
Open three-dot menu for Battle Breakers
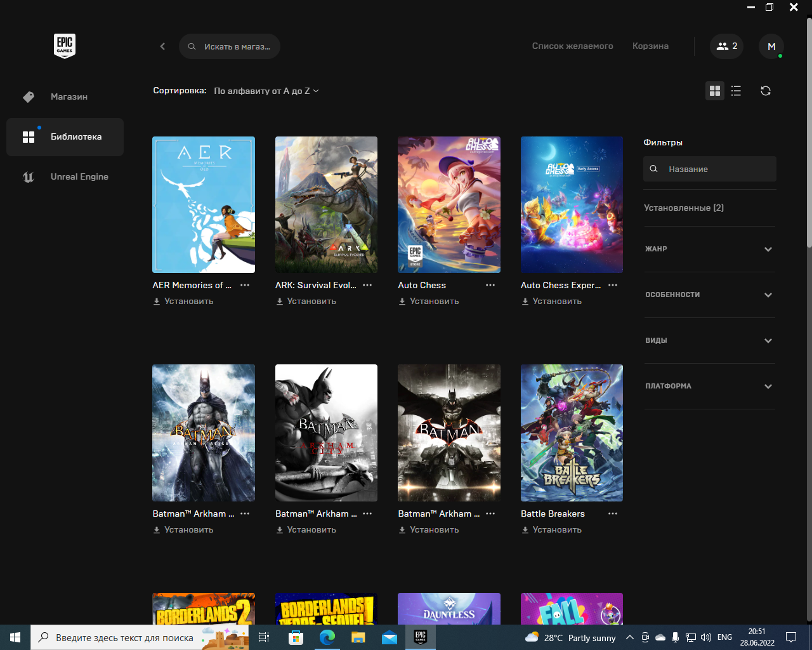point(613,514)
